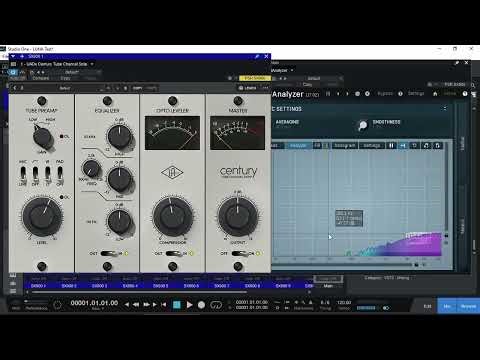The image size is (480, 360).
Task: Toggle the Compressor OUT/IN switch
Action: coord(174,254)
